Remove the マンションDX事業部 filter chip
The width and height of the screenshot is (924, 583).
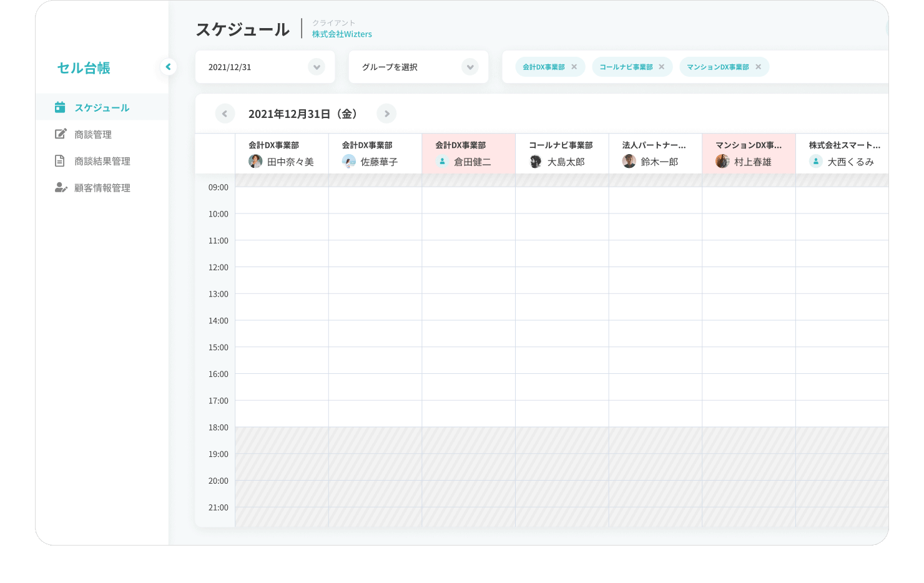[759, 66]
